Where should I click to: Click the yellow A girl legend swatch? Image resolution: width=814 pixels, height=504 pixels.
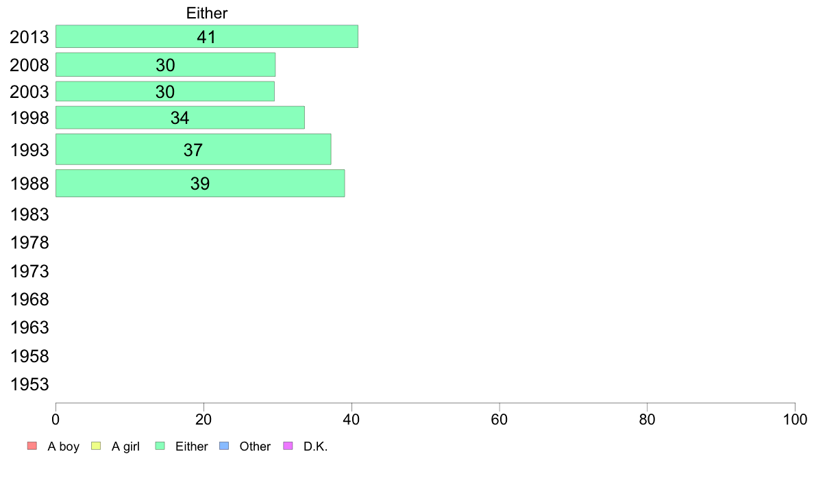coord(96,446)
